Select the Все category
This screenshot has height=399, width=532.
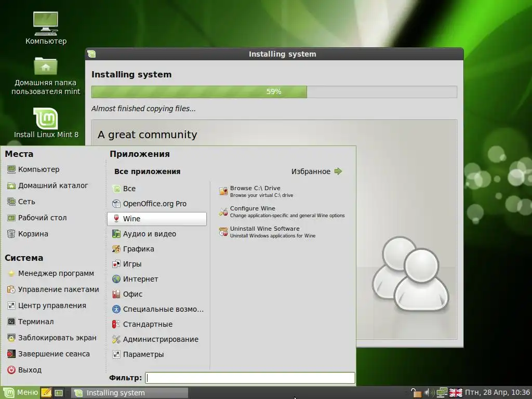[157, 189]
